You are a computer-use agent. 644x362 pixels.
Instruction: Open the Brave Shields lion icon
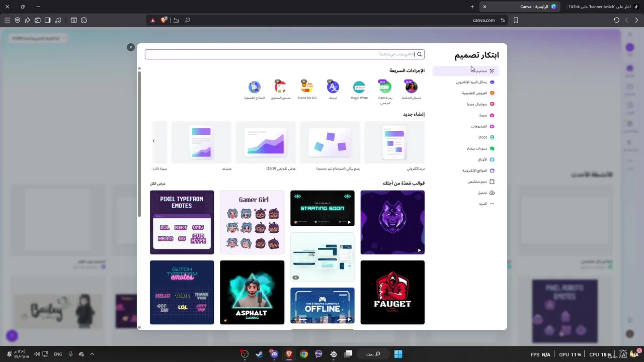pos(164,20)
